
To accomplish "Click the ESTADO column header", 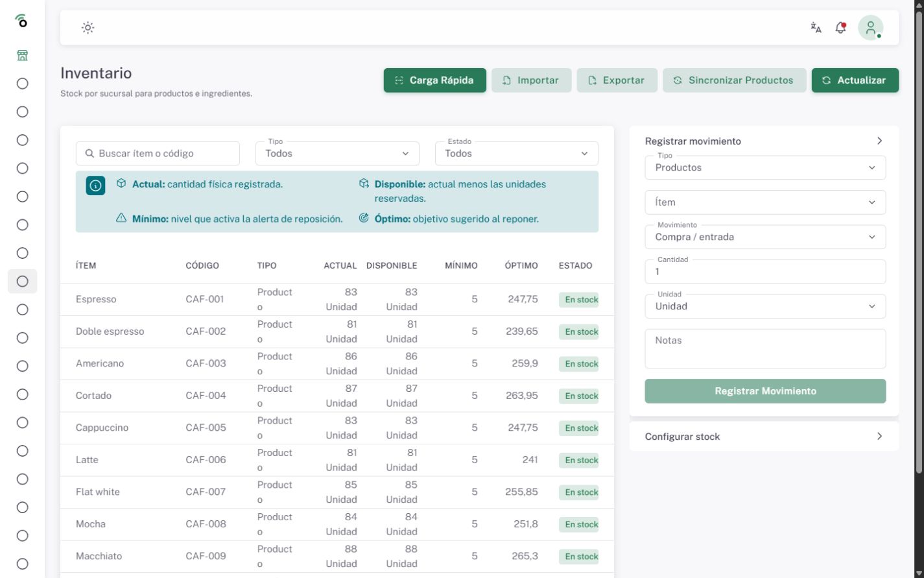I will pos(575,265).
